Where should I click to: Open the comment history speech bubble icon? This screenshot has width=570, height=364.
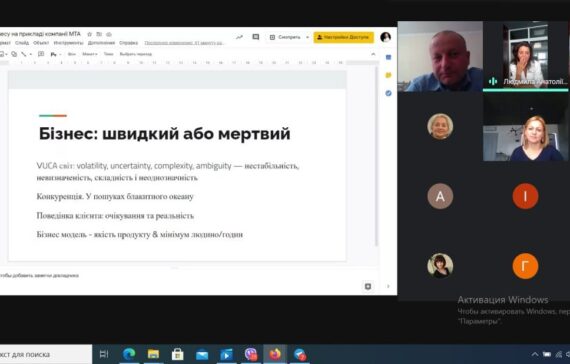[x=256, y=37]
